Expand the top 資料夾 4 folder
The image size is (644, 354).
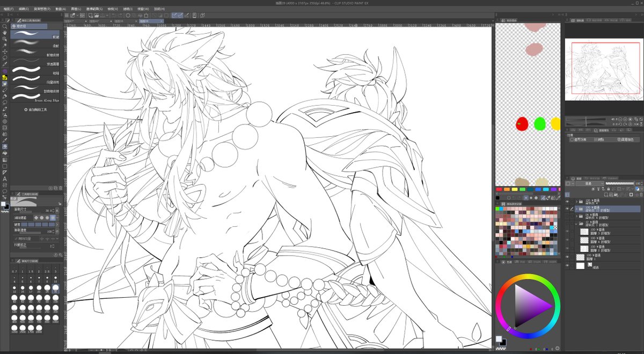577,202
